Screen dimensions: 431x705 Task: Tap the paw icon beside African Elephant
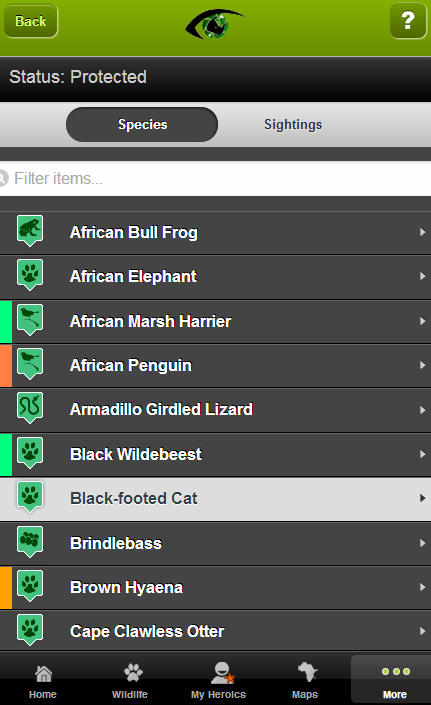[30, 274]
